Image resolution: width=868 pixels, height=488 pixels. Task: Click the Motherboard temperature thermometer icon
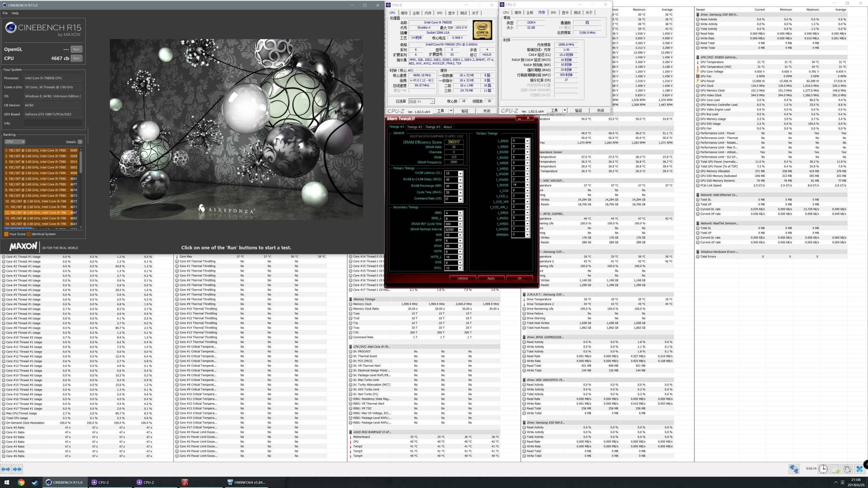pos(350,437)
